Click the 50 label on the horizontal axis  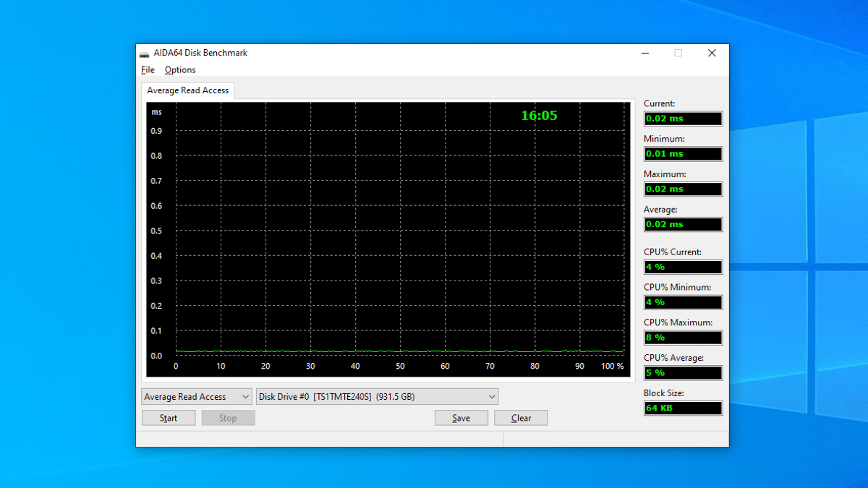coord(400,367)
